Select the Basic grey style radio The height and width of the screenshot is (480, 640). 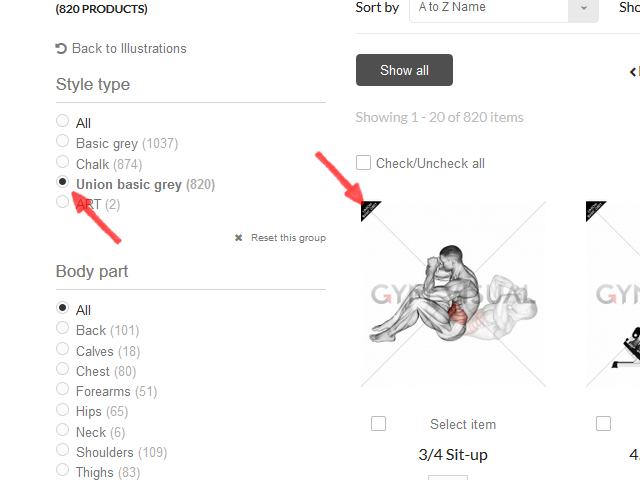[x=62, y=141]
